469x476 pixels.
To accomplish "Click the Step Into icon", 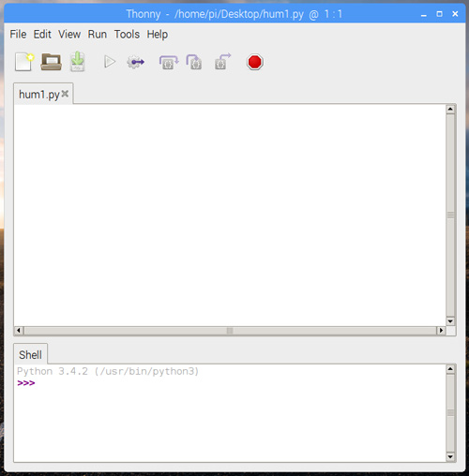I will (x=194, y=62).
